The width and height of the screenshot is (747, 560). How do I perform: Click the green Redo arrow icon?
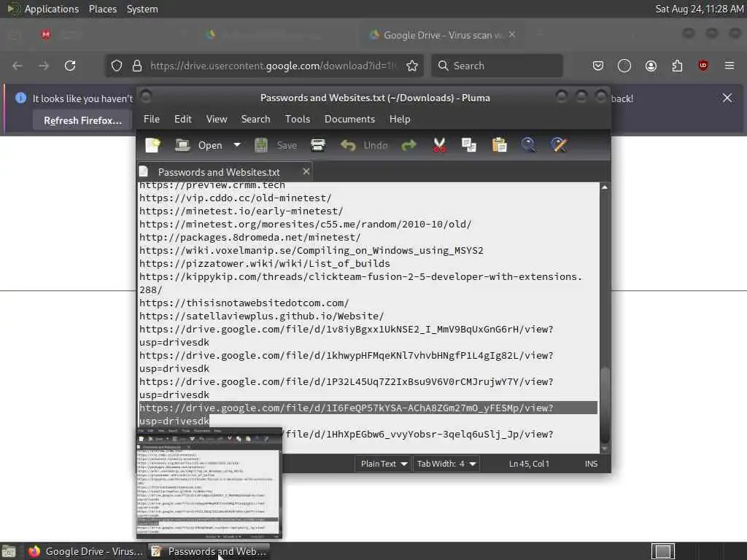pos(409,145)
